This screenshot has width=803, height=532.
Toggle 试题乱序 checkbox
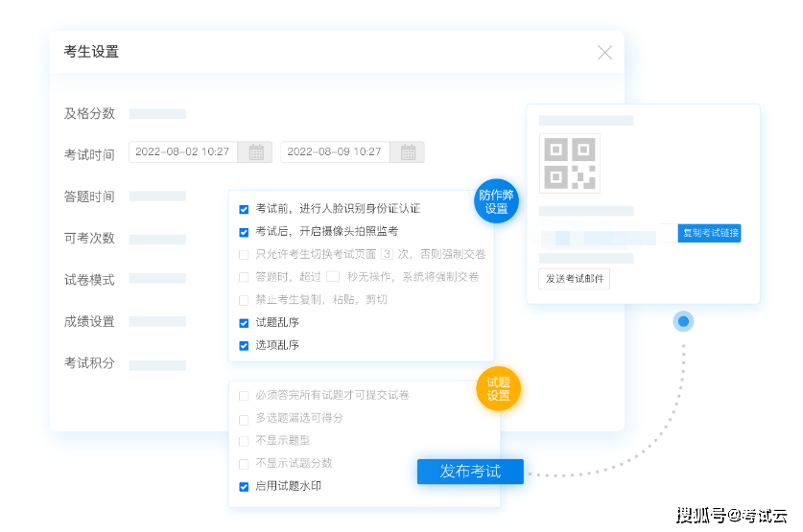(244, 323)
